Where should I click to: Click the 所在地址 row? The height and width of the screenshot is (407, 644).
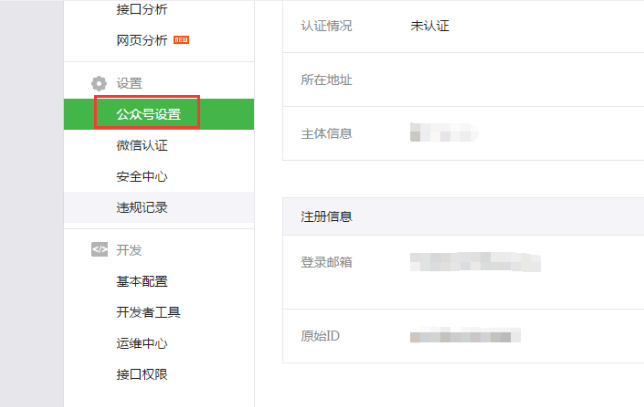tap(463, 80)
